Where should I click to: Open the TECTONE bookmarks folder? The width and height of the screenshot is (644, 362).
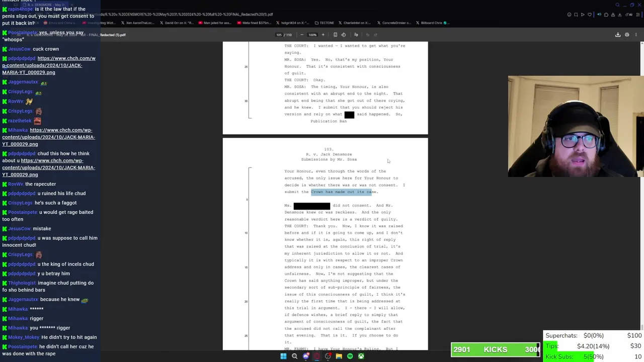tap(324, 23)
